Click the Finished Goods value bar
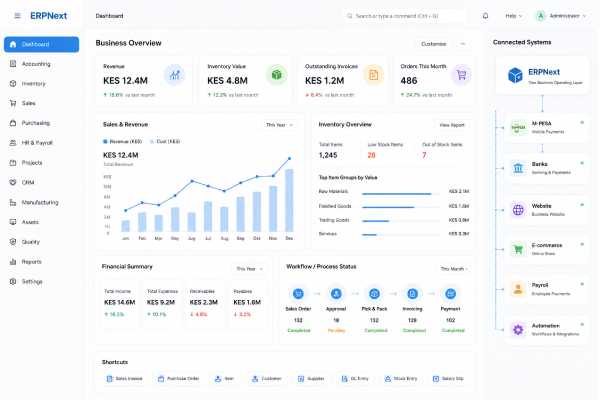600x400 pixels. click(388, 207)
